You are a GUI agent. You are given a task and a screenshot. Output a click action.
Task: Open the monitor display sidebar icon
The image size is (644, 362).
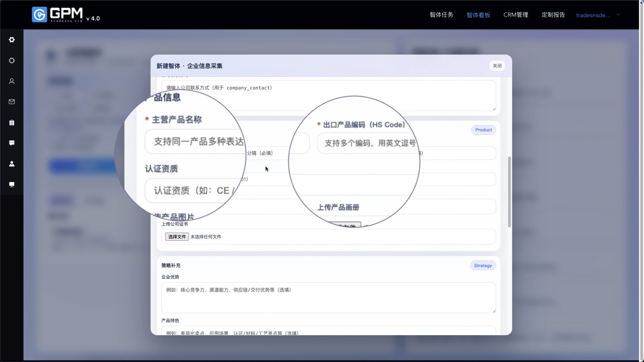click(12, 185)
